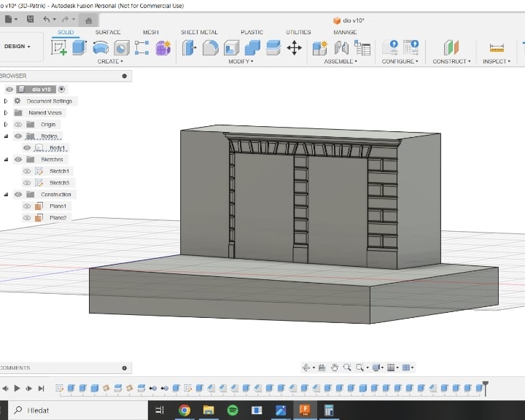The image size is (525, 420).
Task: Step timeline back one feature
Action: click(x=5, y=388)
